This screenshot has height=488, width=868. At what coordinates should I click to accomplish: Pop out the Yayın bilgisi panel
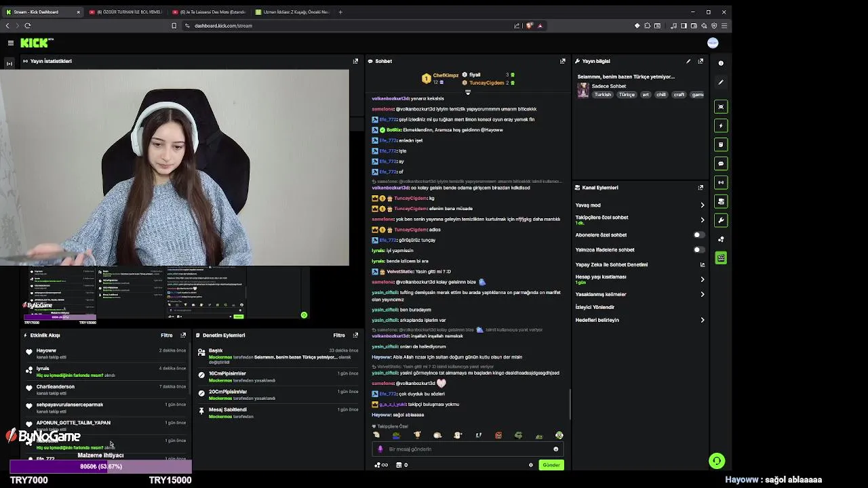point(701,61)
